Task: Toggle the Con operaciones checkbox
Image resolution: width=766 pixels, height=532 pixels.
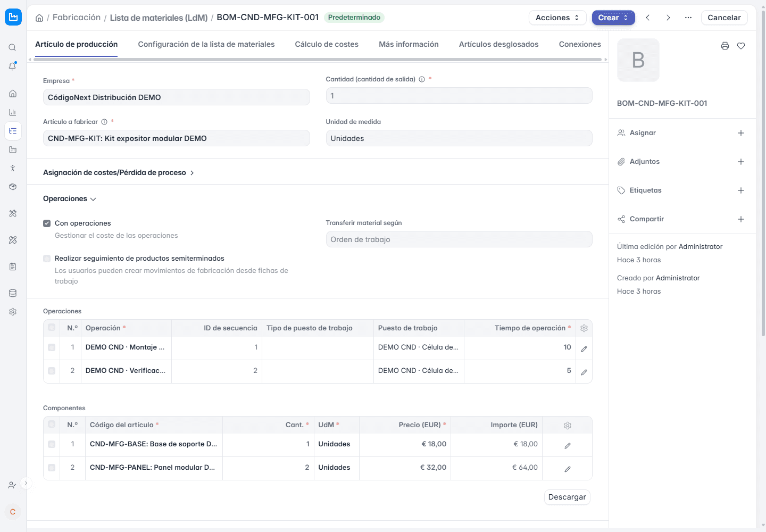Action: pyautogui.click(x=47, y=223)
